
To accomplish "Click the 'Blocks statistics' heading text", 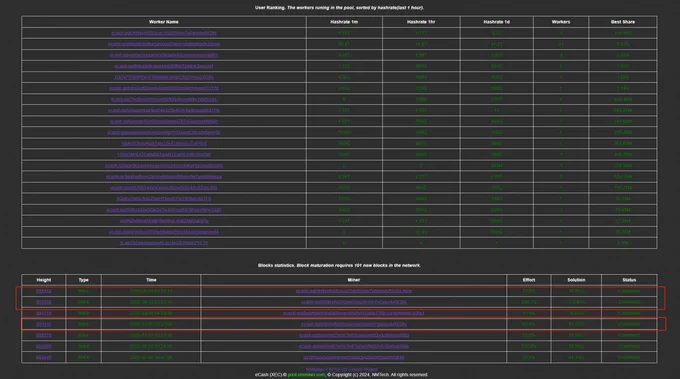I will click(276, 265).
